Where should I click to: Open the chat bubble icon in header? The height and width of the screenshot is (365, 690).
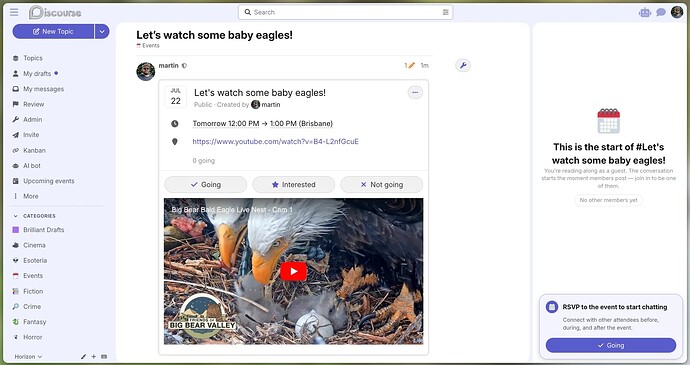[x=661, y=12]
